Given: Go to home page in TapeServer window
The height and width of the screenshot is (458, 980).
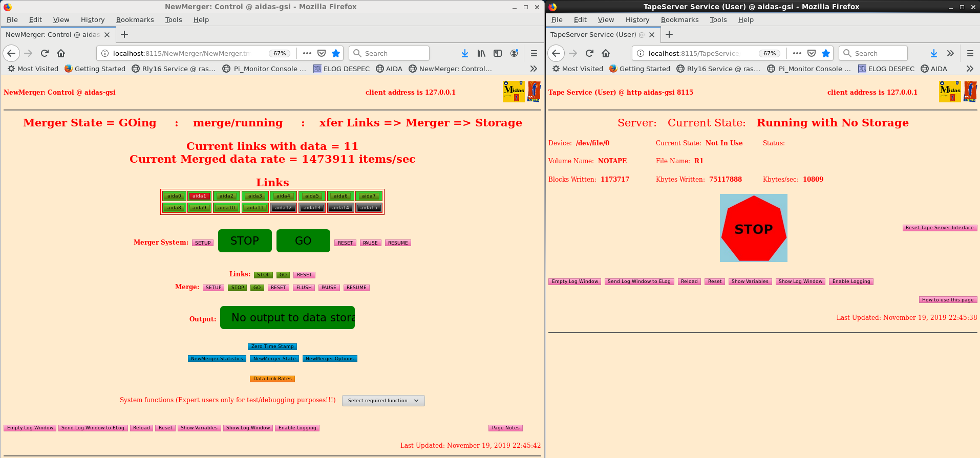Looking at the screenshot, I should pos(606,53).
